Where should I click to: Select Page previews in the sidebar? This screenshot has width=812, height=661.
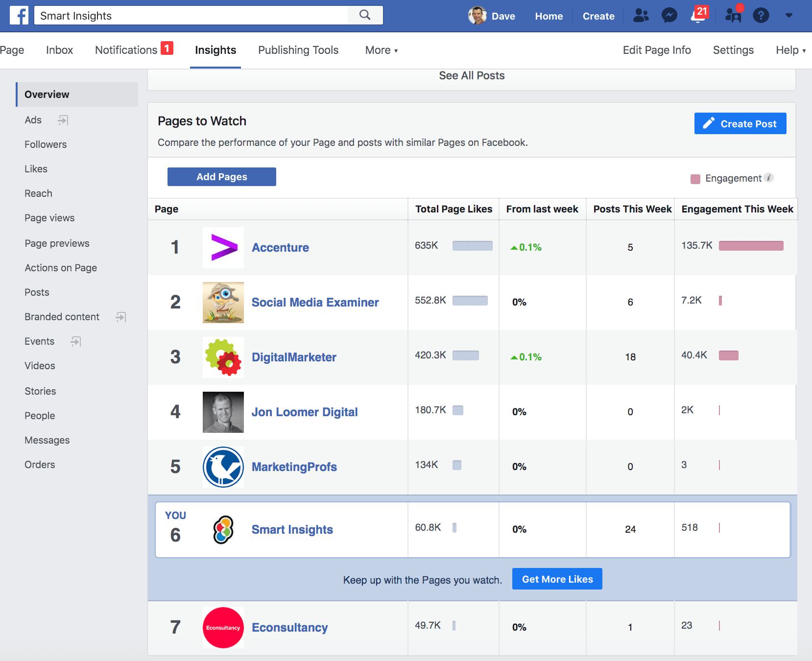[57, 243]
